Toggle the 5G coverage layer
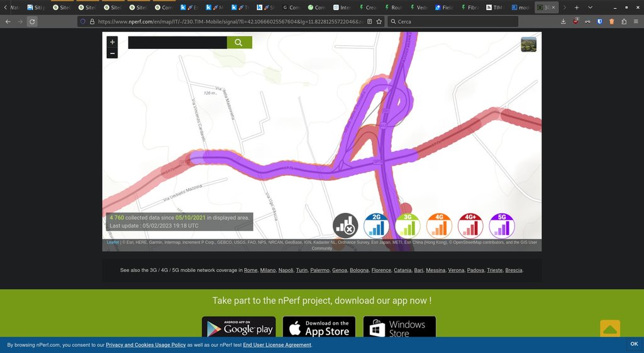Viewport: 644px width, 353px height. pyautogui.click(x=502, y=225)
